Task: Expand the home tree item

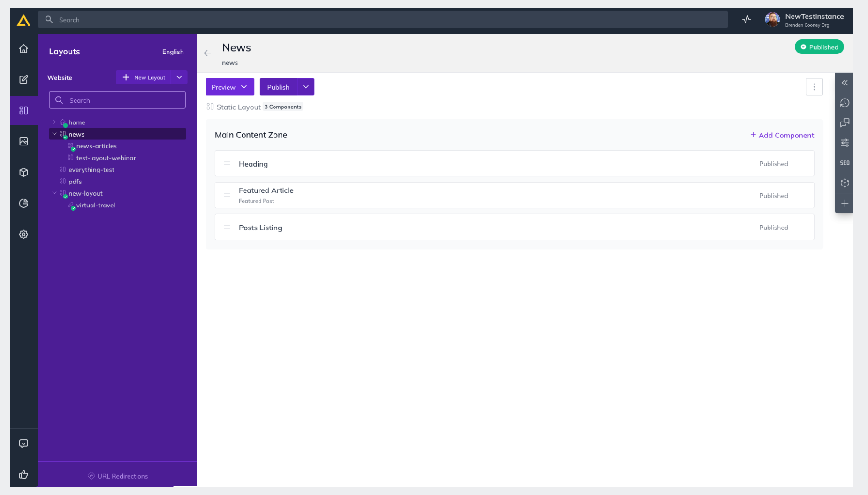Action: 54,122
